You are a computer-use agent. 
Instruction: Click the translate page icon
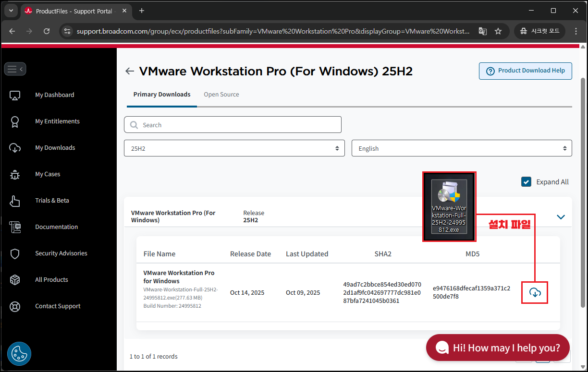(x=483, y=31)
